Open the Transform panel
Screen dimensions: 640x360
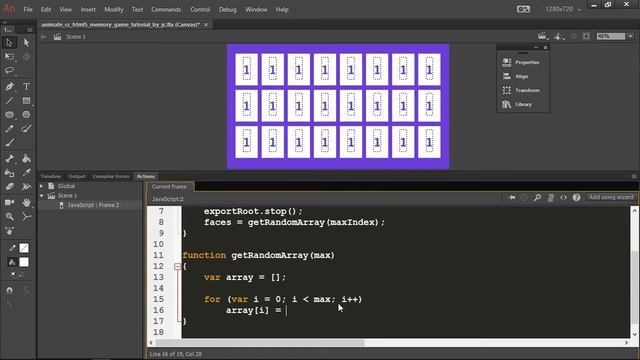[x=522, y=90]
